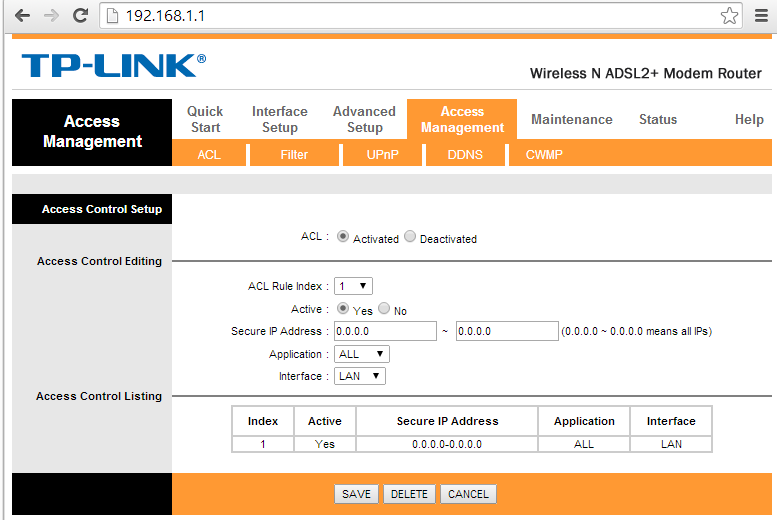This screenshot has height=520, width=777.
Task: Reload the router page
Action: 81,16
